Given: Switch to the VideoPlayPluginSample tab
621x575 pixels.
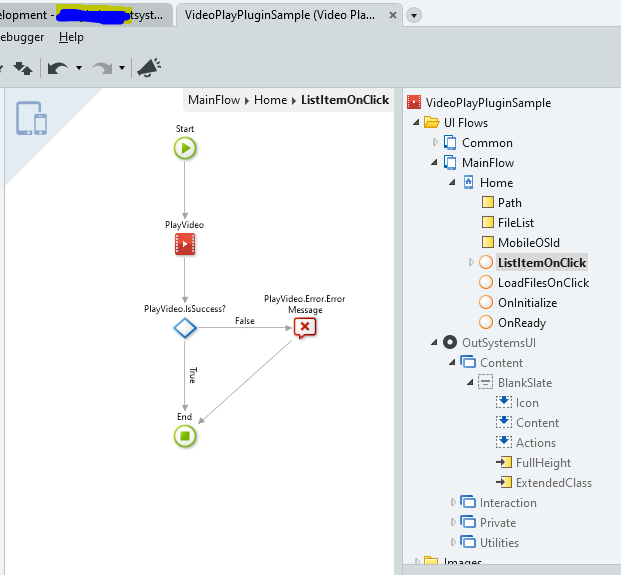Looking at the screenshot, I should tap(280, 15).
